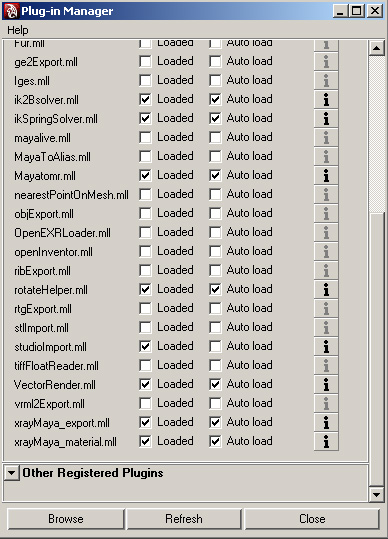The image size is (388, 539).
Task: Click the vertical scrollbar thumb
Action: pyautogui.click(x=377, y=349)
